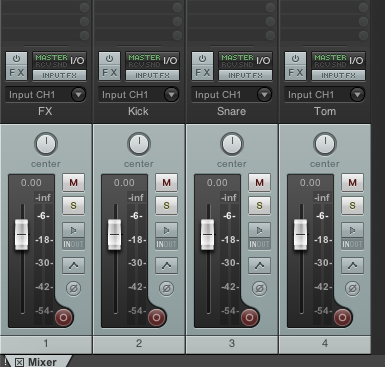Open the FX chain for Tom track
The height and width of the screenshot is (367, 385).
[x=295, y=73]
